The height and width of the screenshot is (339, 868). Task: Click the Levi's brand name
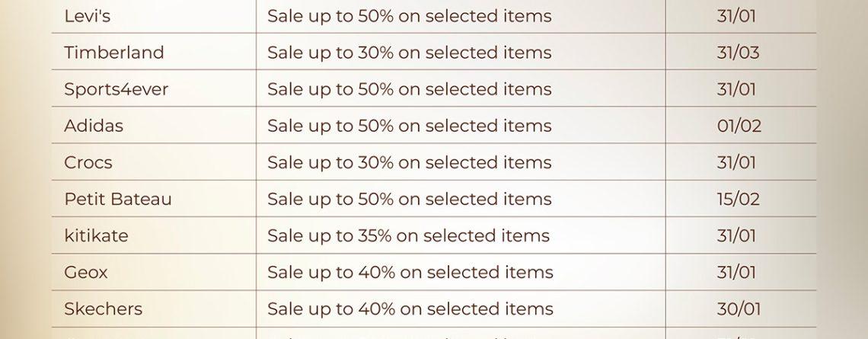tap(88, 16)
